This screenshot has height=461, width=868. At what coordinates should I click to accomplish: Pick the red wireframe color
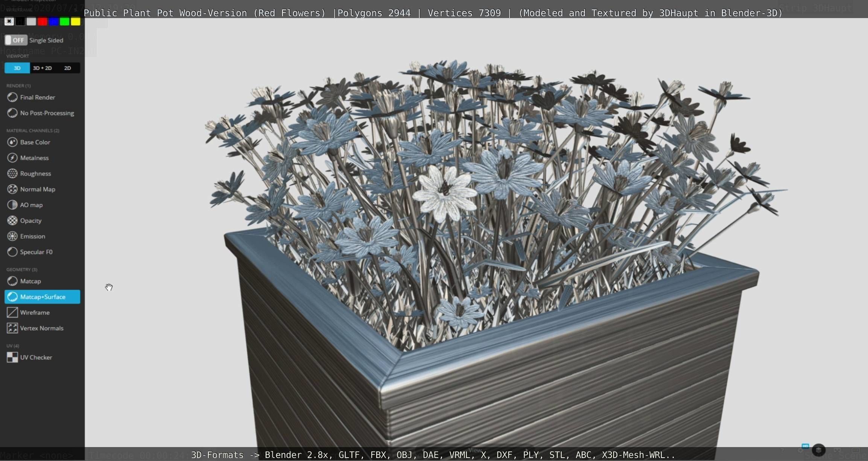pos(43,21)
